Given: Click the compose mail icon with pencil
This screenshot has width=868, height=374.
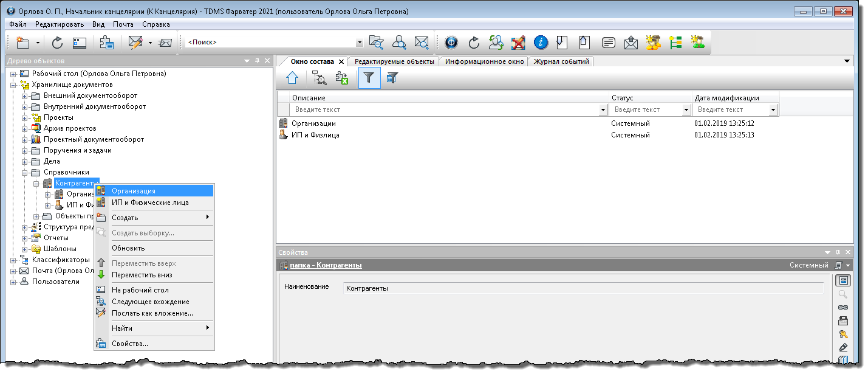Looking at the screenshot, I should coord(135,43).
